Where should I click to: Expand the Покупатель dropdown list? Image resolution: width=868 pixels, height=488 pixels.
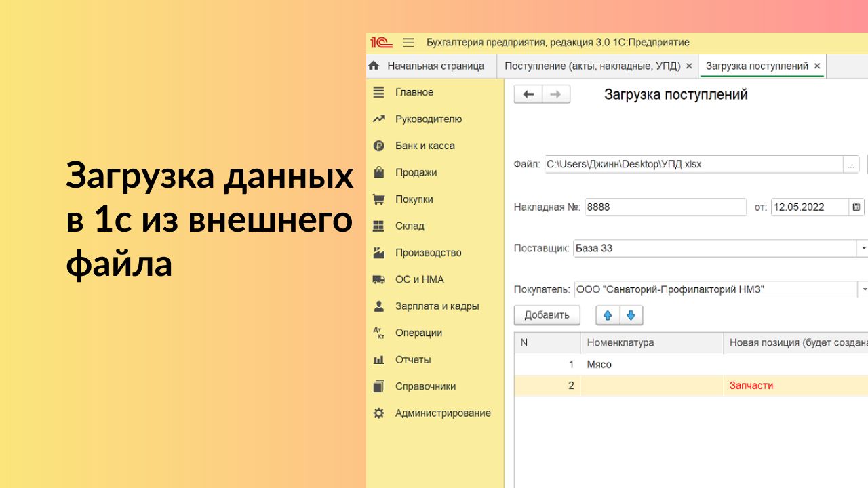coord(863,289)
